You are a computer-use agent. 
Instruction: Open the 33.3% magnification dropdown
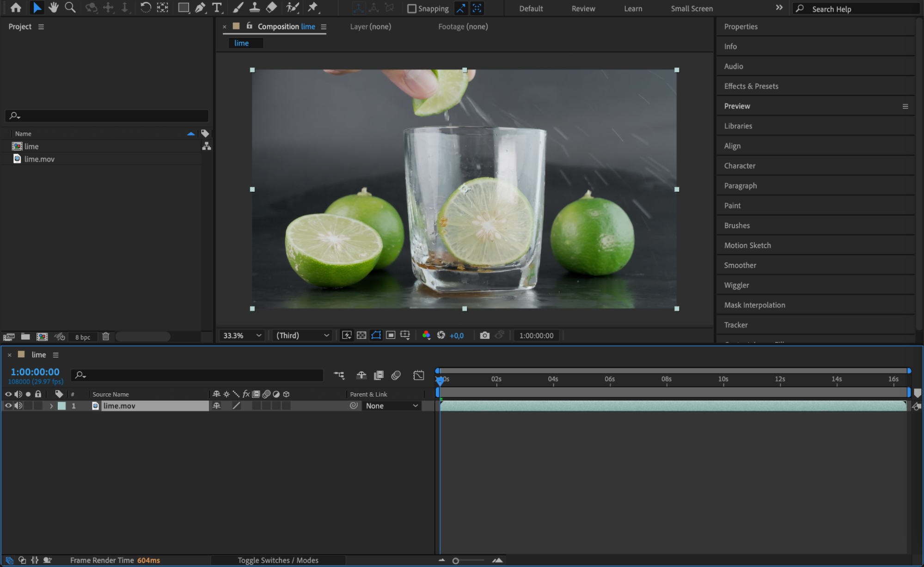(x=242, y=335)
